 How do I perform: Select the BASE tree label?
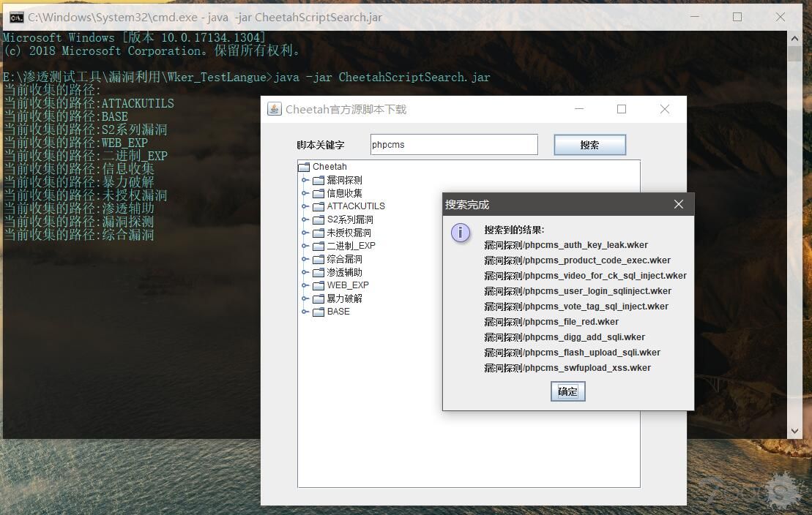tap(338, 312)
